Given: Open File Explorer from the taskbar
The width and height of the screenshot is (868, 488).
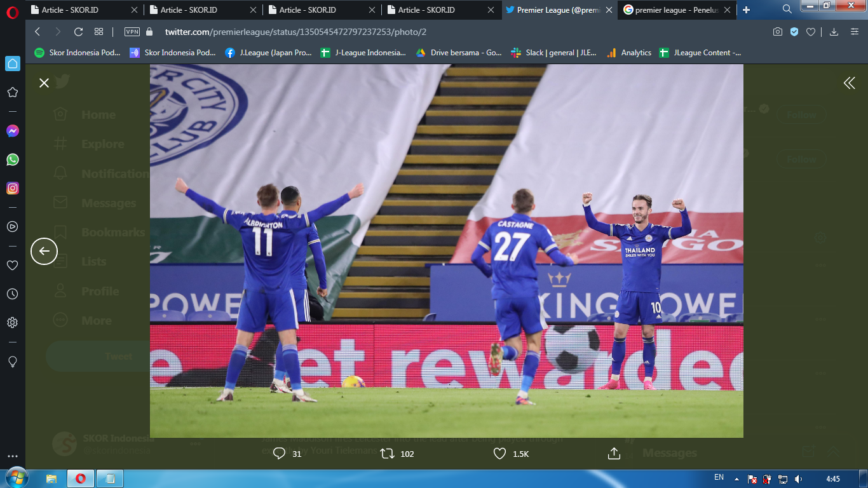Looking at the screenshot, I should click(51, 478).
